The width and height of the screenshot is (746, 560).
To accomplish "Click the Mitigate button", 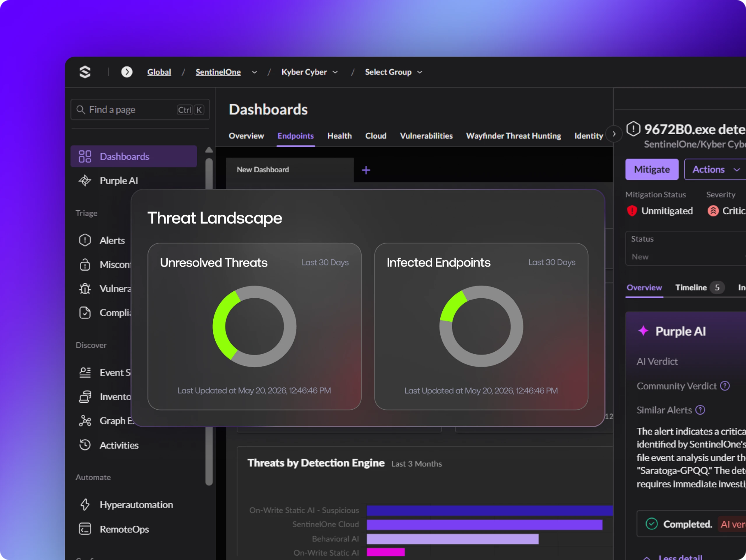I will 652,169.
